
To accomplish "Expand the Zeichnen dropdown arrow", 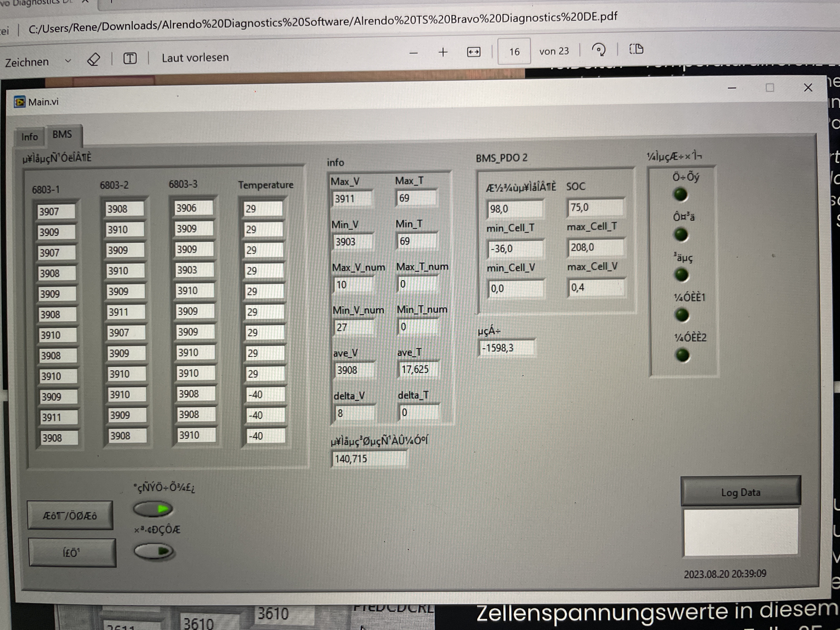I will [x=68, y=61].
